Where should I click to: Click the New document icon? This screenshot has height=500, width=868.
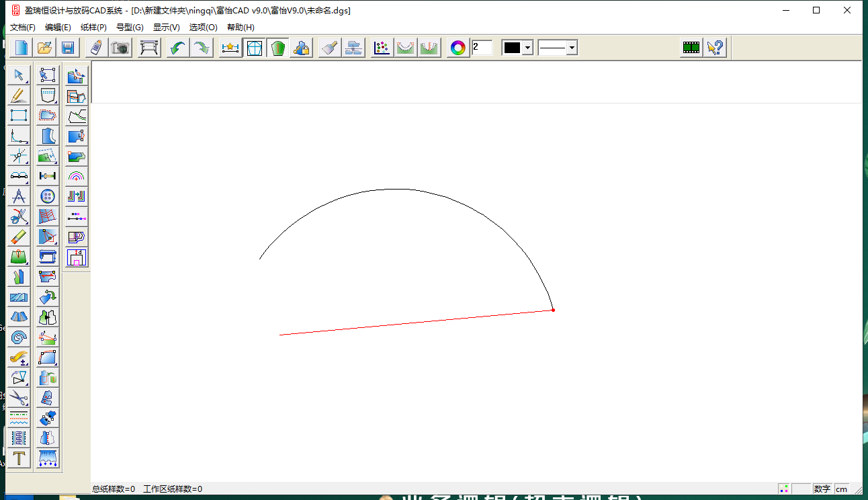(x=22, y=48)
